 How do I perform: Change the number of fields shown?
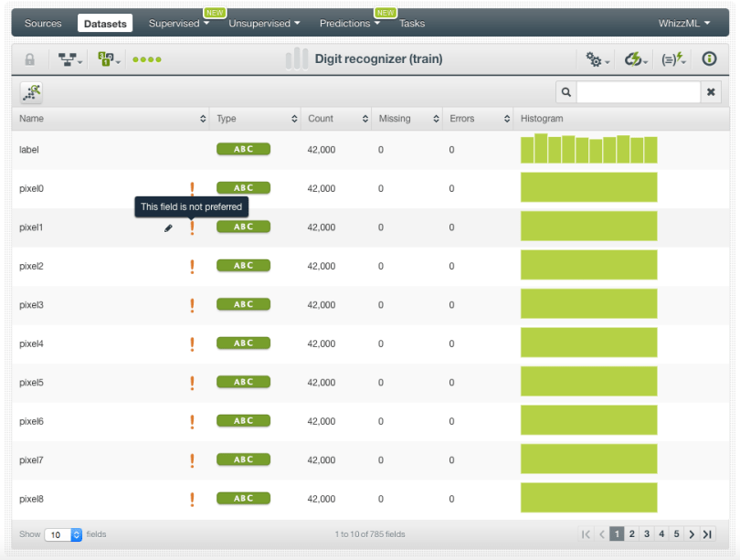63,534
